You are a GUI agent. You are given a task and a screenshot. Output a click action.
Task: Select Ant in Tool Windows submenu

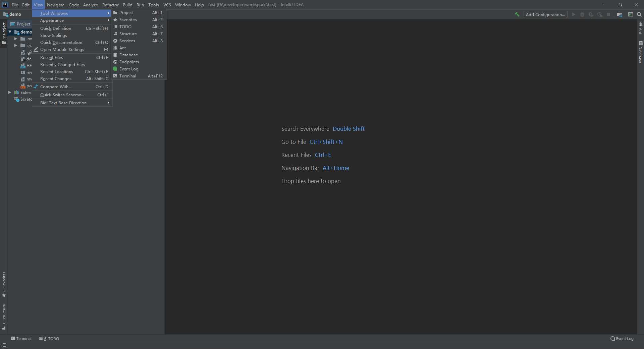(139, 48)
